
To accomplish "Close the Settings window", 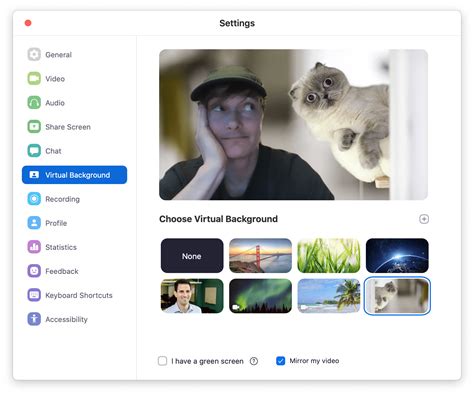I will point(28,23).
